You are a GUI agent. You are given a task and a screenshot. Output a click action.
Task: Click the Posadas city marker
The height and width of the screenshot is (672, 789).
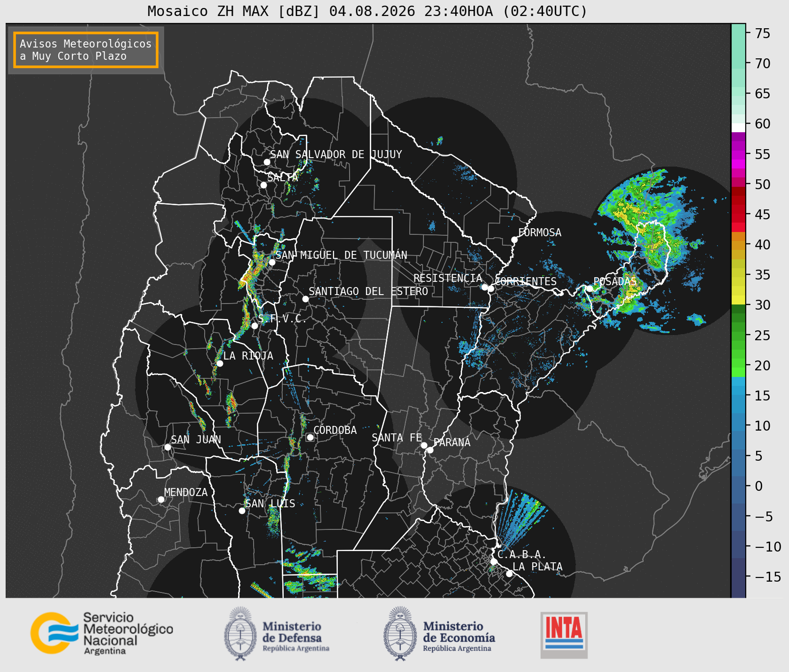(x=589, y=288)
